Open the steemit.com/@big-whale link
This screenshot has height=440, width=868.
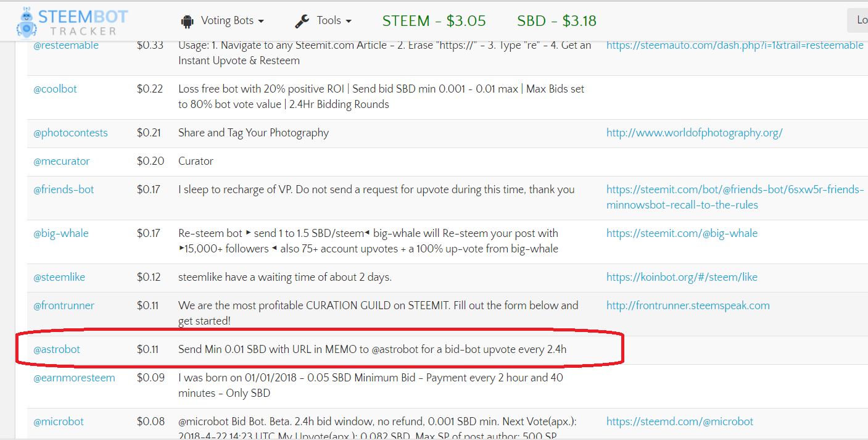[682, 233]
